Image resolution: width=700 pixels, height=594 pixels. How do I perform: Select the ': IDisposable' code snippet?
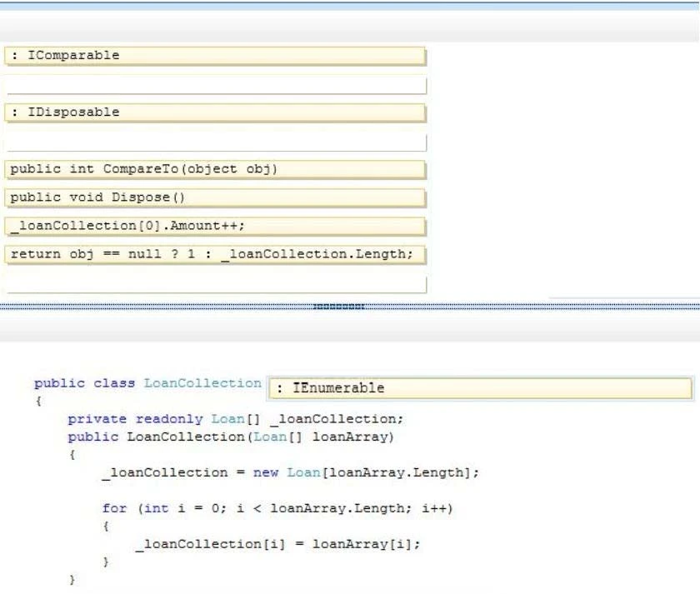[215, 112]
